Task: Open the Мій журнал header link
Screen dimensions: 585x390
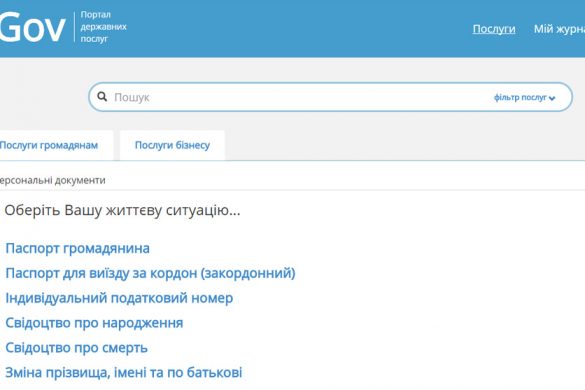Action: click(559, 29)
